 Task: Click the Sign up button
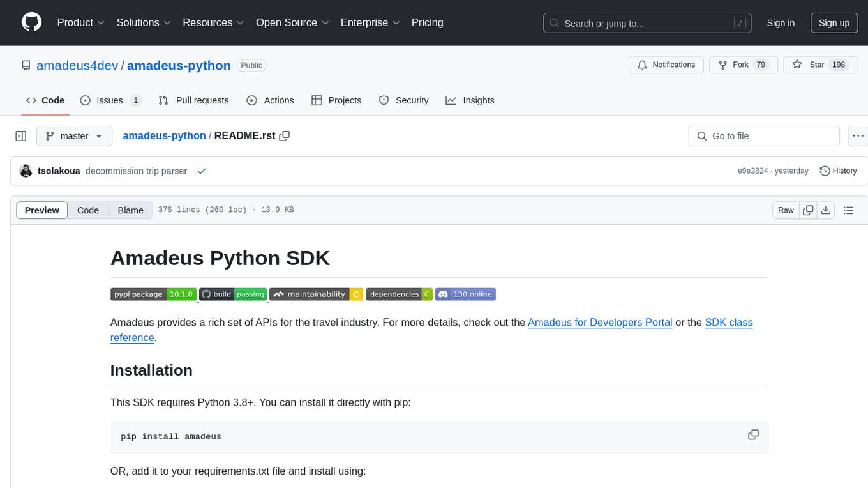click(x=834, y=23)
